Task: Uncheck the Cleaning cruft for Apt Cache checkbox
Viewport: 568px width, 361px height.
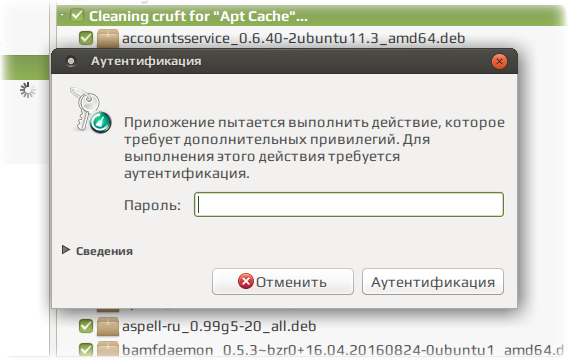Action: point(77,16)
